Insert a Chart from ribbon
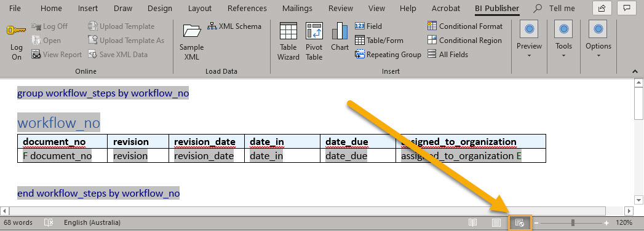Image resolution: width=644 pixels, height=231 pixels. [x=340, y=31]
